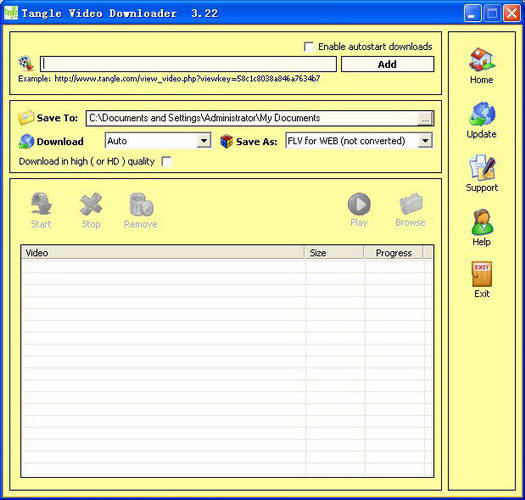Click the Browse folder icon
This screenshot has width=525, height=500.
tap(410, 203)
